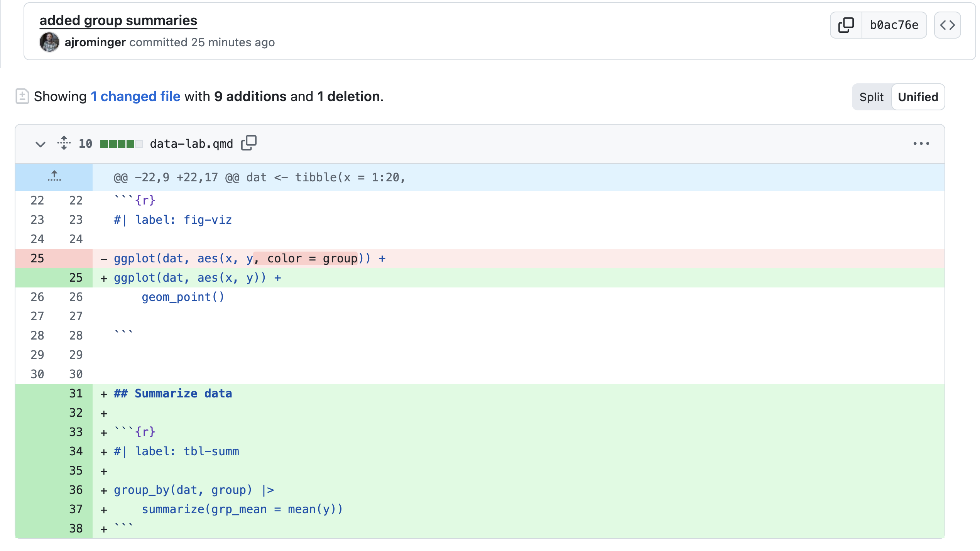
Task: Browse repository files at this commit
Action: pyautogui.click(x=947, y=25)
